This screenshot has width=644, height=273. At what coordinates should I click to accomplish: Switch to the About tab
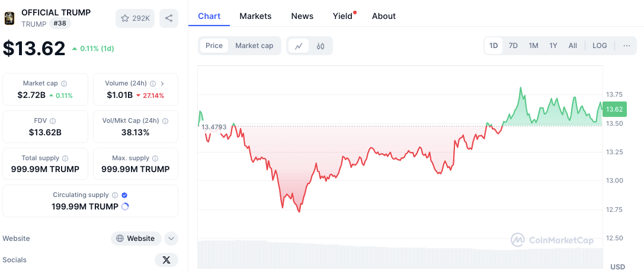[383, 16]
